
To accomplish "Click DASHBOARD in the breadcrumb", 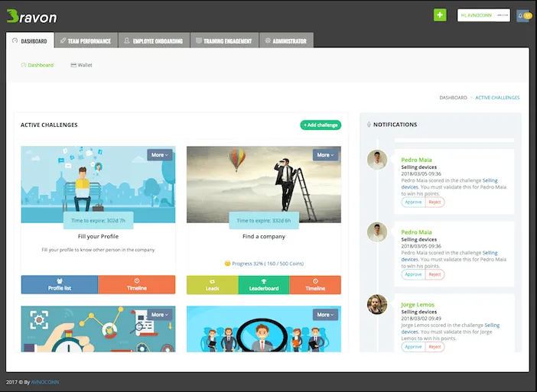I will 453,98.
